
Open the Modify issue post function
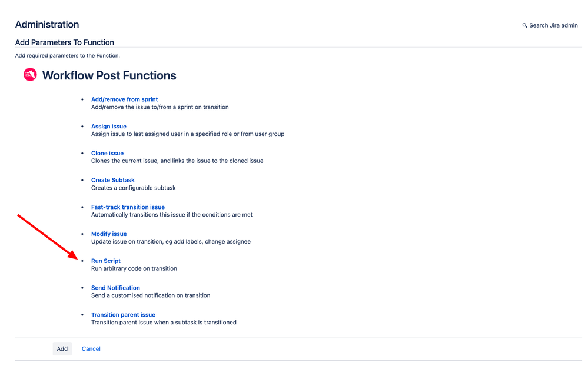[109, 234]
